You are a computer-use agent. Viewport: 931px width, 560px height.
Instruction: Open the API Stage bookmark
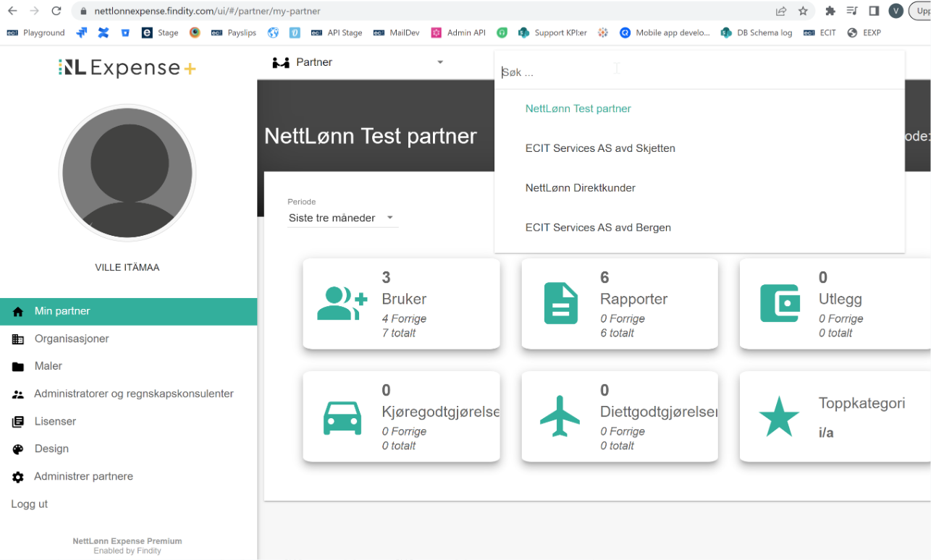[x=337, y=33]
